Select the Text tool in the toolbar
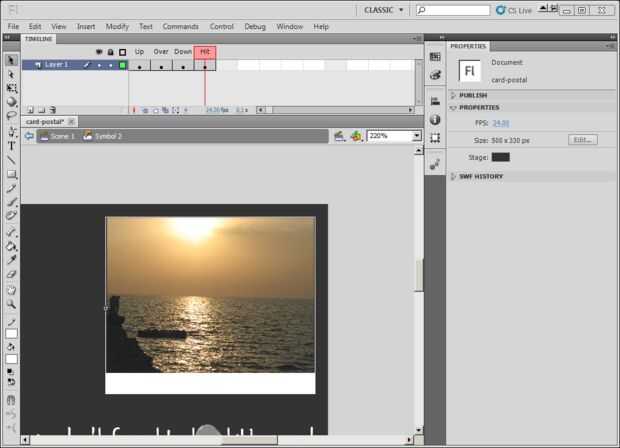Screen dimensions: 620x448 (x=11, y=146)
